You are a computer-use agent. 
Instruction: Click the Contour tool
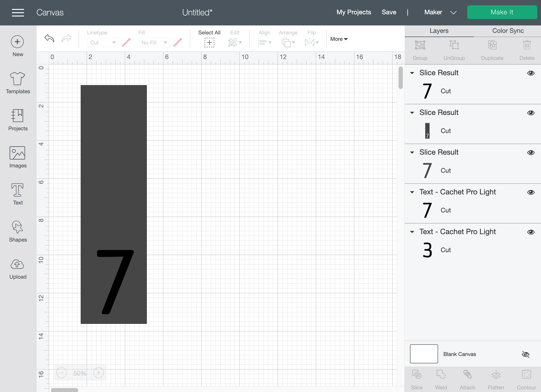tap(526, 380)
